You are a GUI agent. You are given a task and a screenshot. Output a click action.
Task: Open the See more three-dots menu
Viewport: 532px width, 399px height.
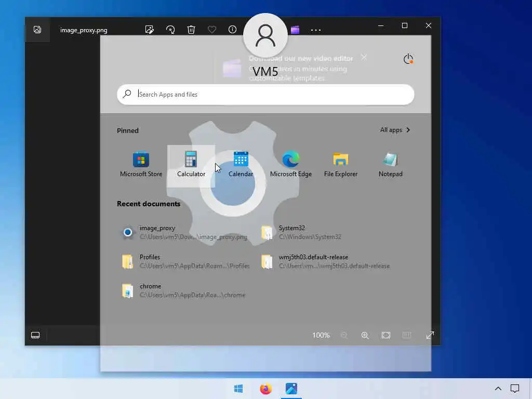point(316,30)
